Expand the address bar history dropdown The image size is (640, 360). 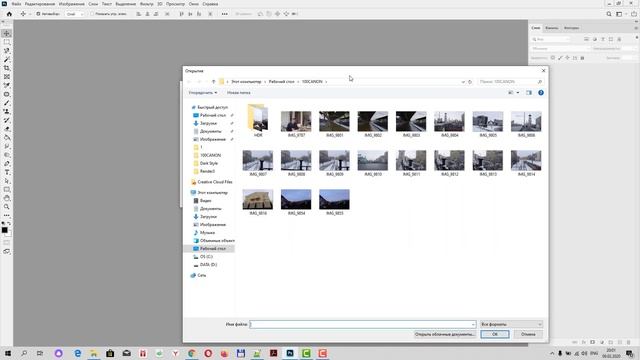463,82
